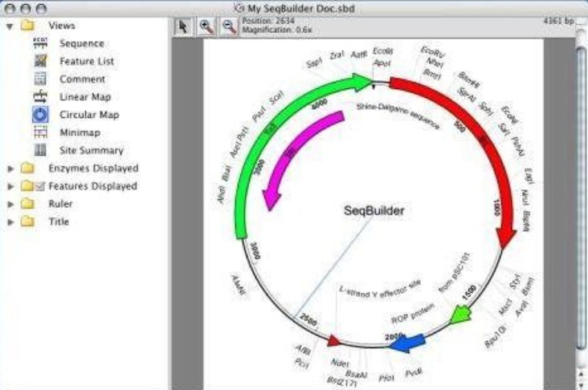Click the SeqBuilder title label
This screenshot has height=390, width=588.
coord(374,210)
